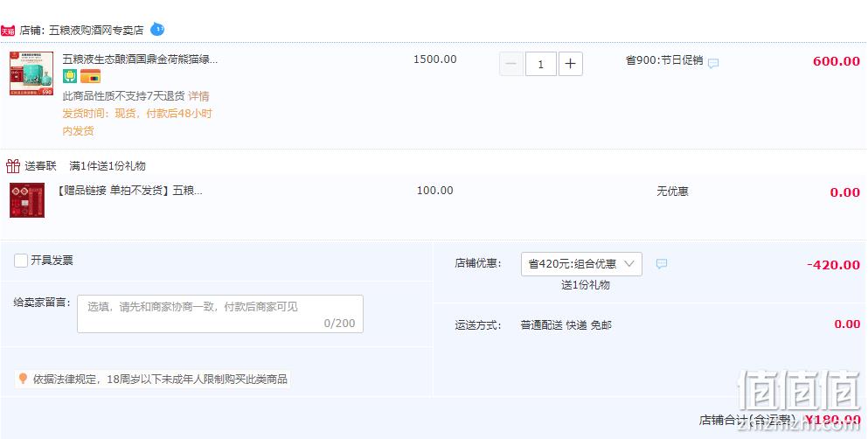This screenshot has height=439, width=868.
Task: Focus the quantity field showing 1
Action: tap(541, 64)
